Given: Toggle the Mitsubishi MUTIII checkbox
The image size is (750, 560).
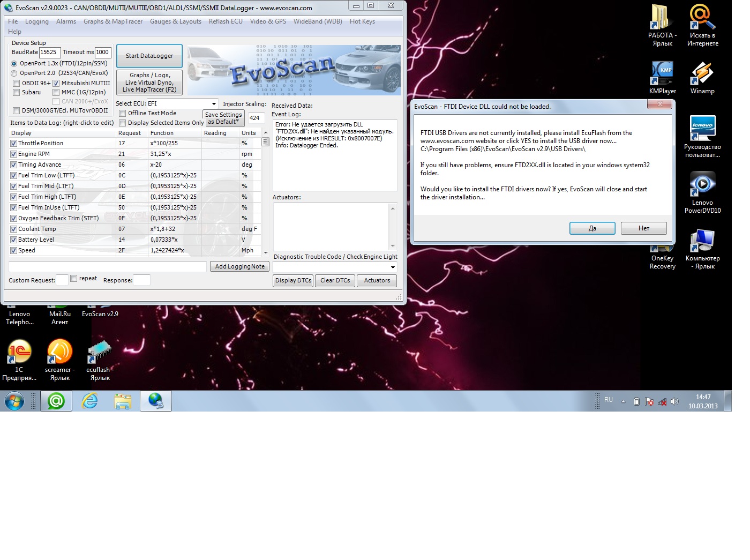Looking at the screenshot, I should pyautogui.click(x=56, y=84).
